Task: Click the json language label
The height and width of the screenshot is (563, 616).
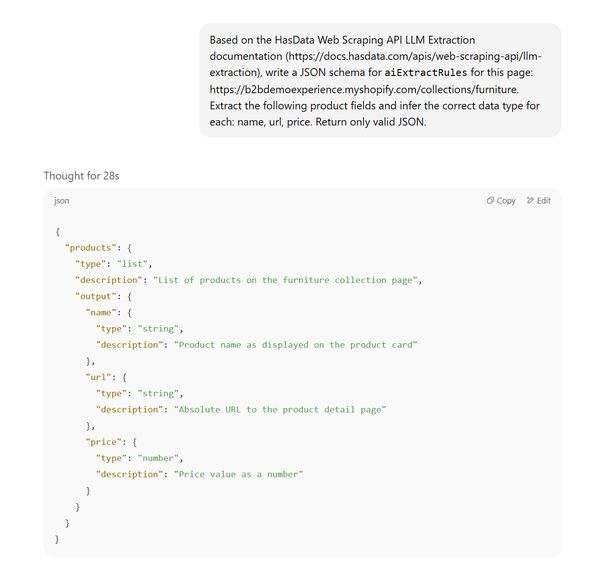Action: pos(62,201)
